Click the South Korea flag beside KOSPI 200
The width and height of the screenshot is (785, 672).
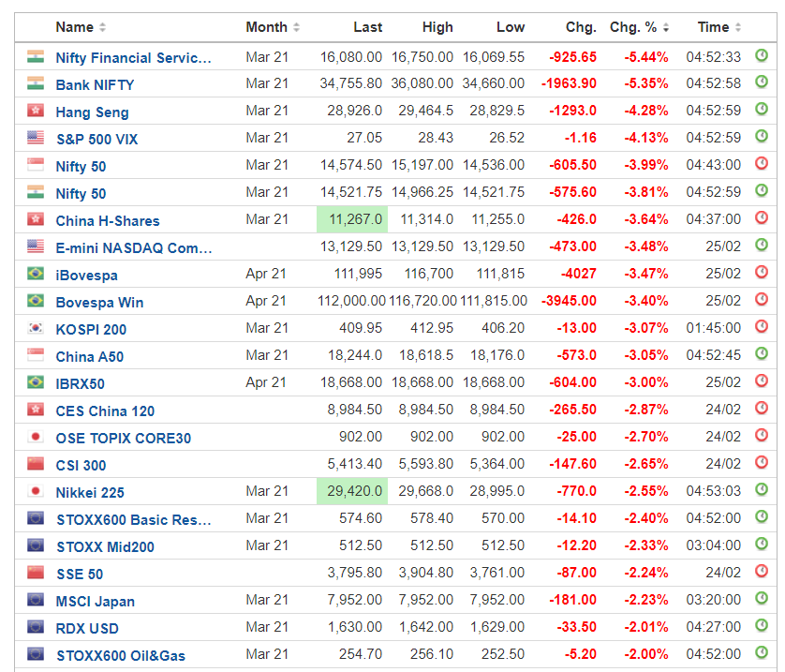click(x=36, y=327)
